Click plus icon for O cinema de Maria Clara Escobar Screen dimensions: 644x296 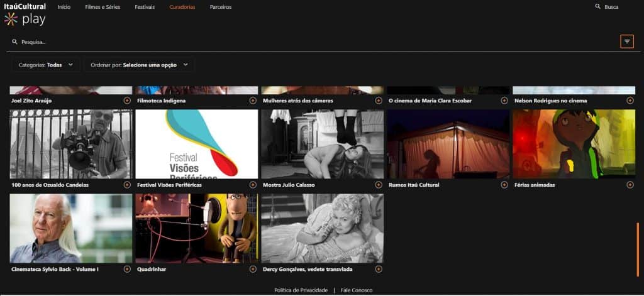pos(504,101)
